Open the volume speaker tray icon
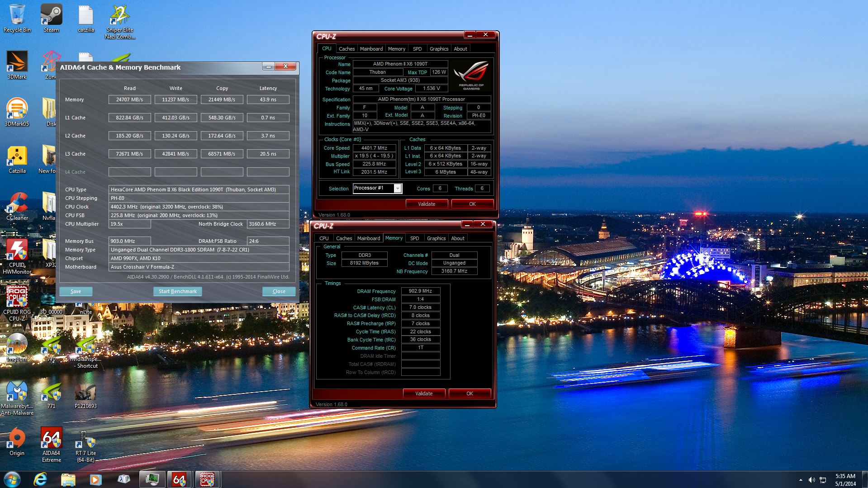The width and height of the screenshot is (868, 488). 812,480
